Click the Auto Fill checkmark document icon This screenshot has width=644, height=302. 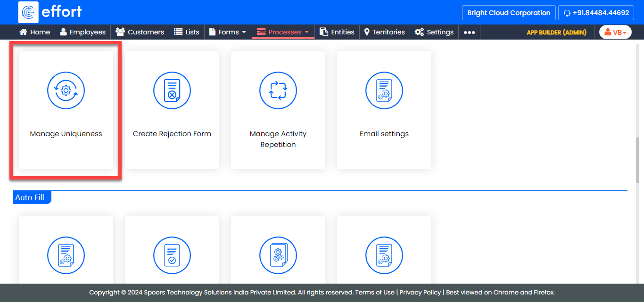(x=172, y=256)
